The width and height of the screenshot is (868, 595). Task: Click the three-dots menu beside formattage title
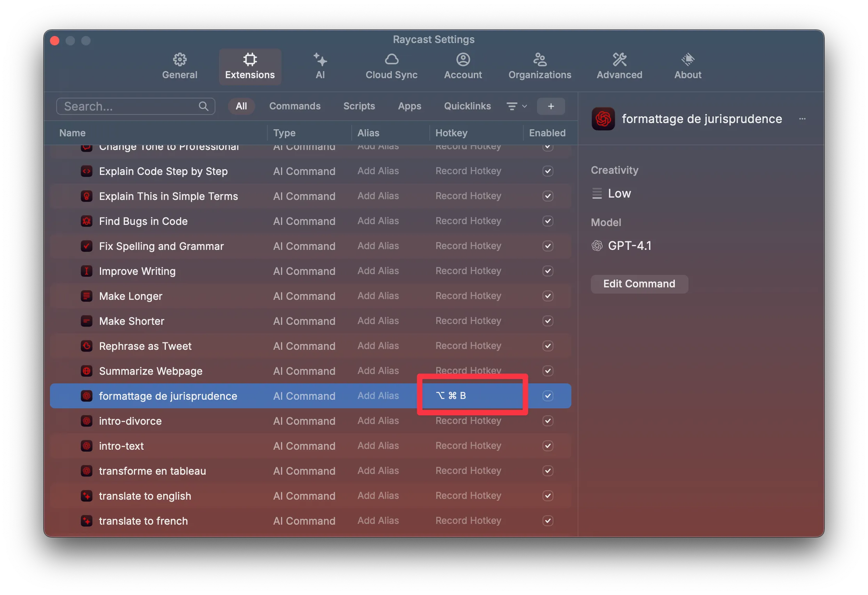click(802, 119)
